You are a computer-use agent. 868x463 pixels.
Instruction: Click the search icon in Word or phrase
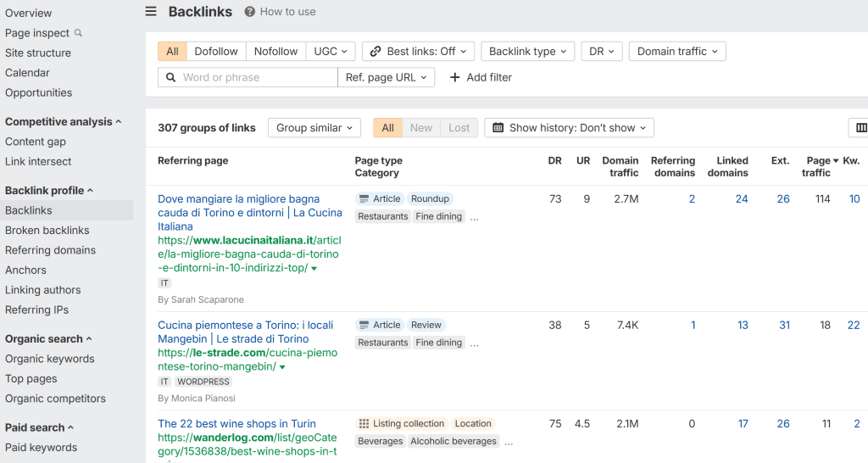171,77
